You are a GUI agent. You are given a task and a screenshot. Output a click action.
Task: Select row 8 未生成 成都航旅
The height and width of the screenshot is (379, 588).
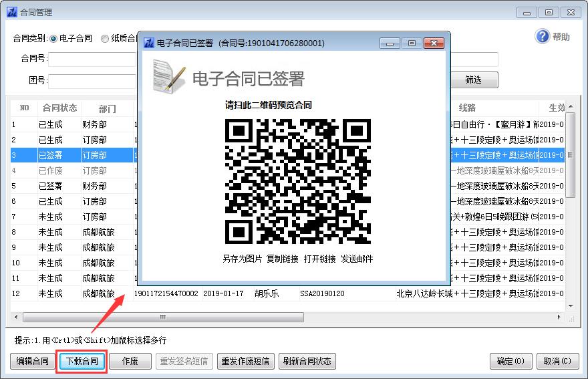point(72,232)
